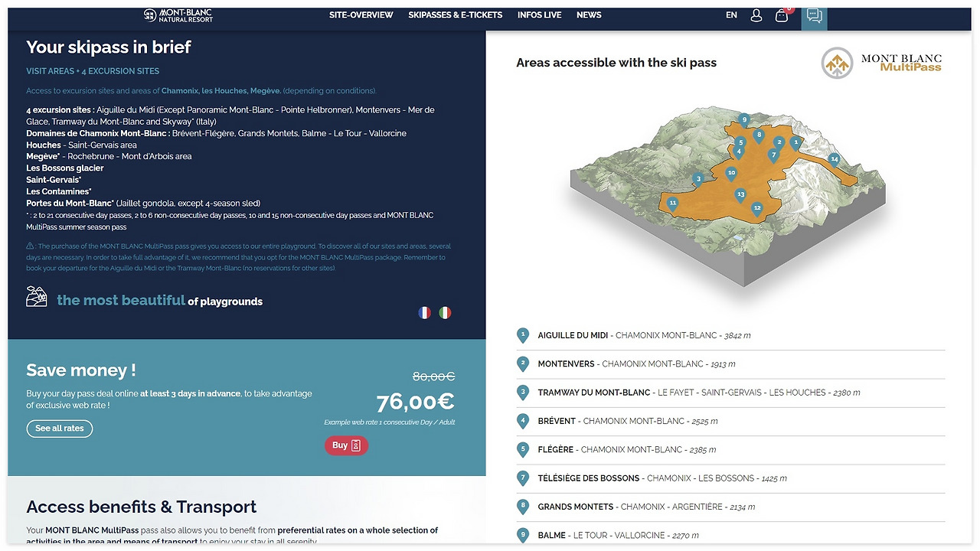The width and height of the screenshot is (980, 551).
Task: Click the See all rates button
Action: (60, 429)
